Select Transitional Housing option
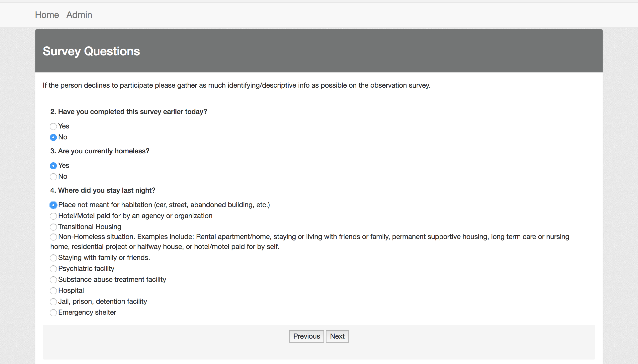 point(53,226)
